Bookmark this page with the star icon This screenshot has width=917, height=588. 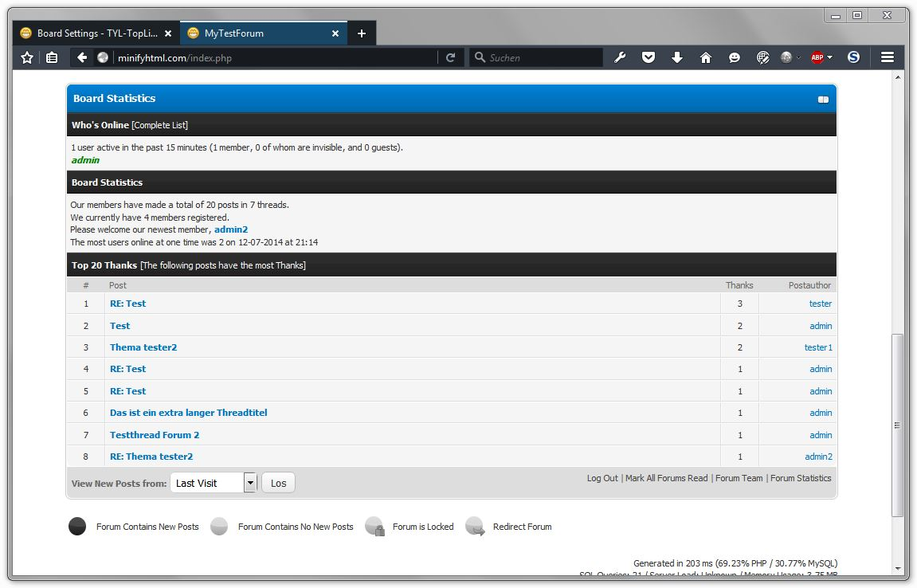[27, 57]
